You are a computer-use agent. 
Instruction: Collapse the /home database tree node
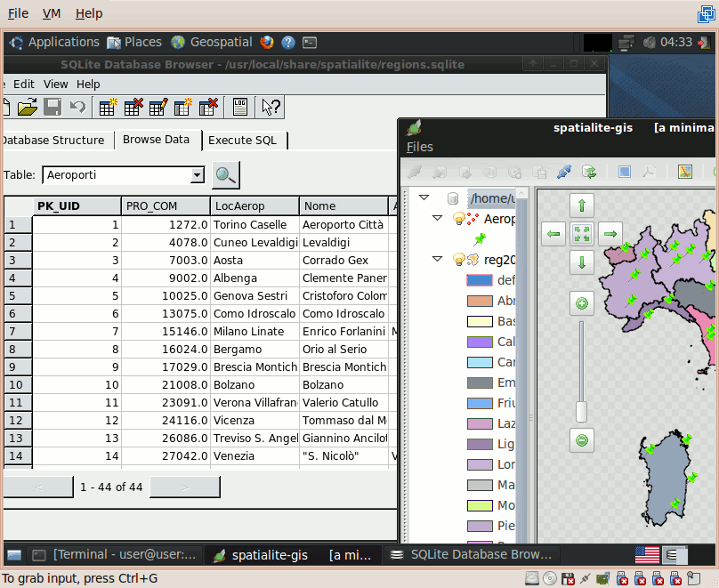(424, 198)
